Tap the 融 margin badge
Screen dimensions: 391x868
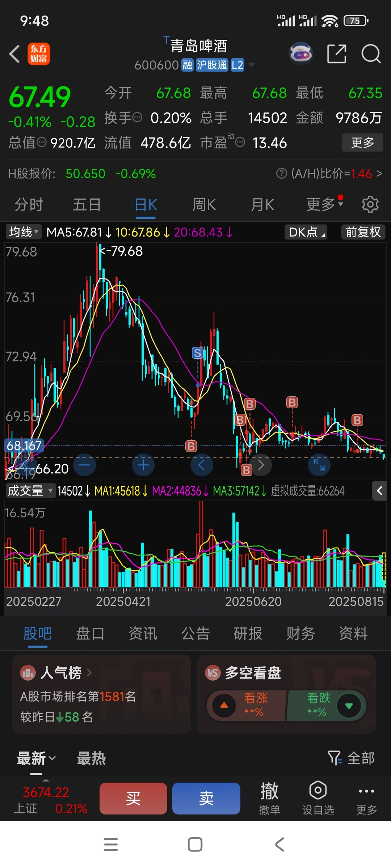[x=188, y=65]
